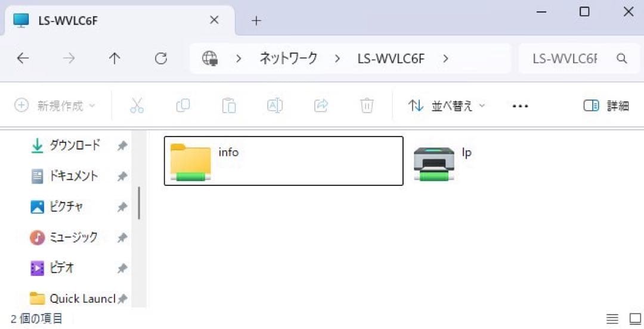Expand chevron after network globe icon
This screenshot has width=644, height=329.
[238, 59]
